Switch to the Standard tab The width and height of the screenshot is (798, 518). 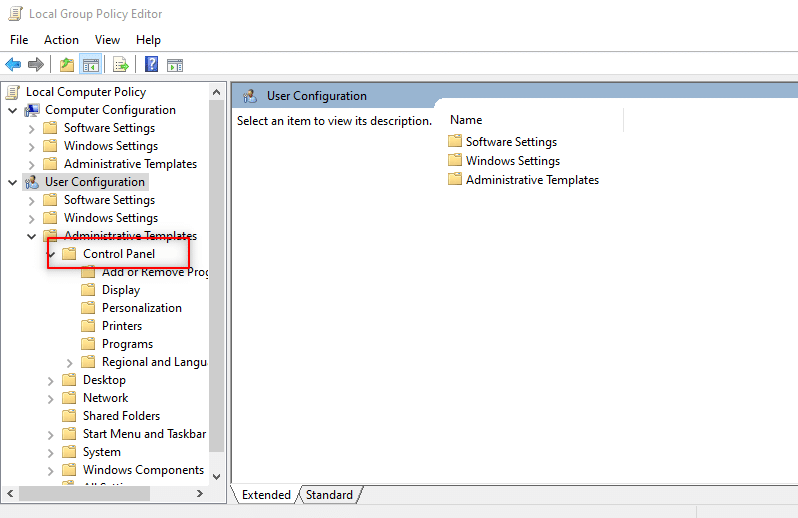329,495
